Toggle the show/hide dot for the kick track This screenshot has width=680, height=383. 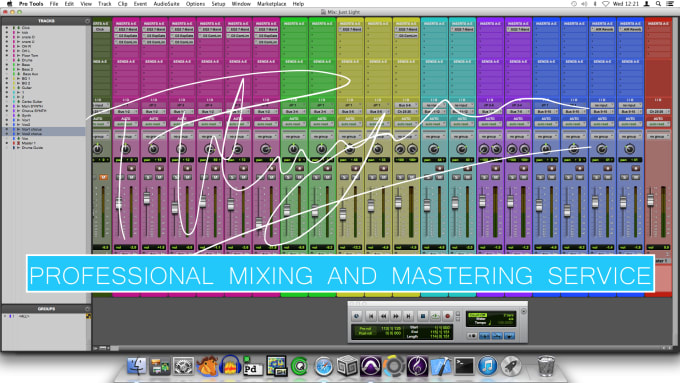coord(7,33)
